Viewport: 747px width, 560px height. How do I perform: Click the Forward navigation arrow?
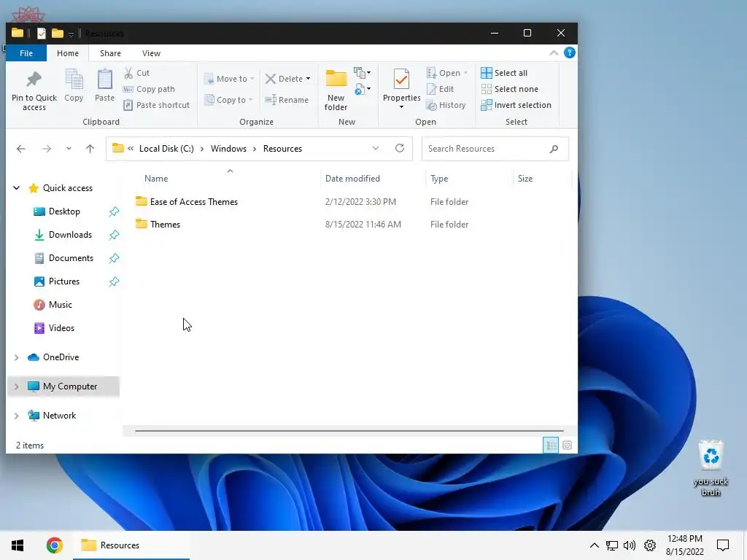point(46,149)
